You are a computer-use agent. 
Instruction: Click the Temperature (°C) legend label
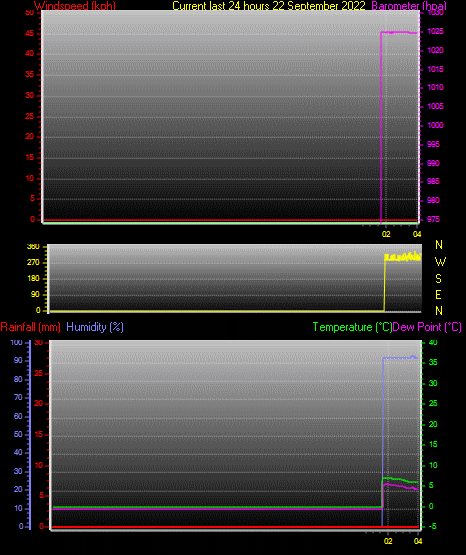pos(352,327)
